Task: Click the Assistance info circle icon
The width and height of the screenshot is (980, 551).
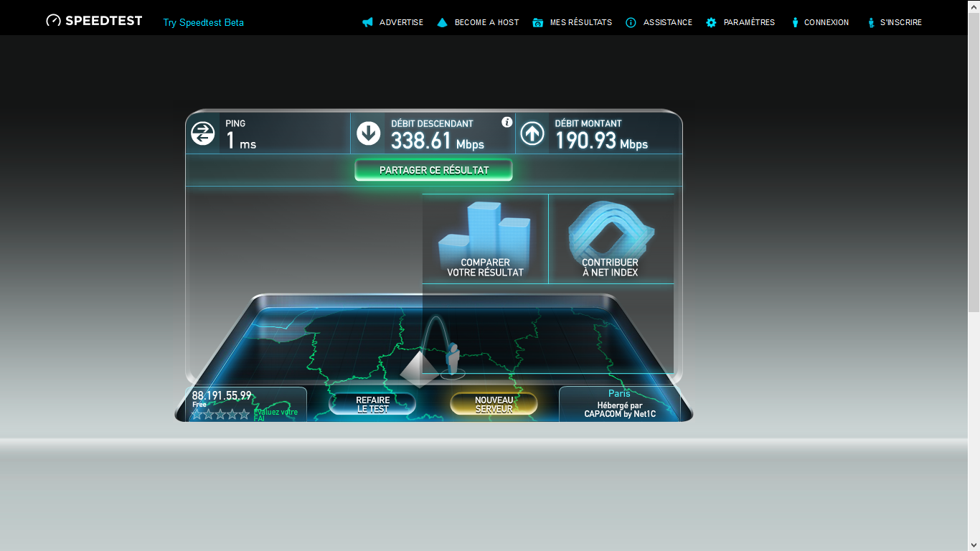Action: [631, 22]
